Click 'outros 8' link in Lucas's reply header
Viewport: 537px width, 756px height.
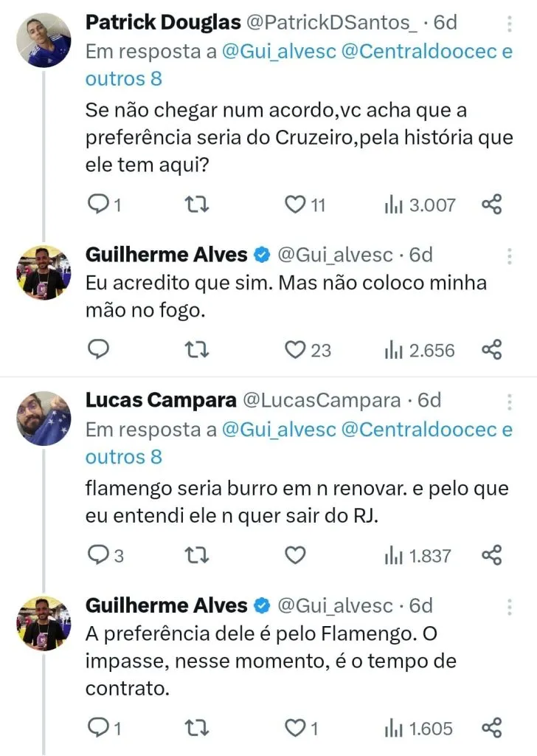(x=123, y=457)
